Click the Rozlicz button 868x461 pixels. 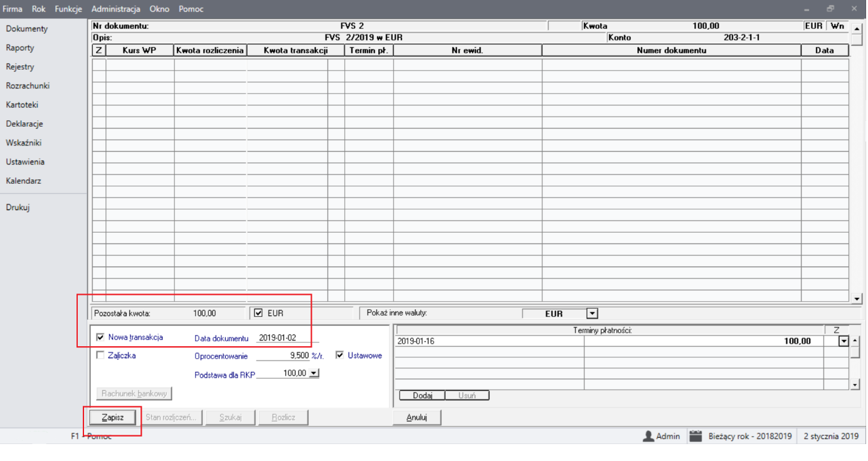tap(283, 417)
